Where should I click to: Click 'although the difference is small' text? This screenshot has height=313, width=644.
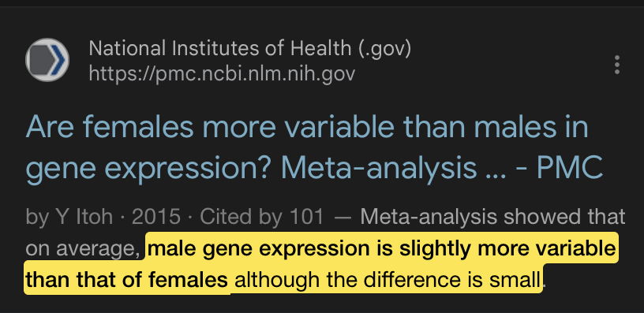point(388,280)
